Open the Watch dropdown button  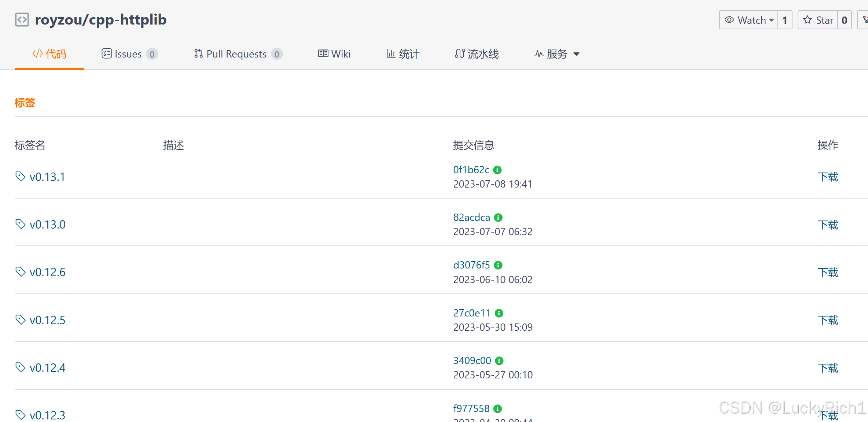click(x=749, y=20)
